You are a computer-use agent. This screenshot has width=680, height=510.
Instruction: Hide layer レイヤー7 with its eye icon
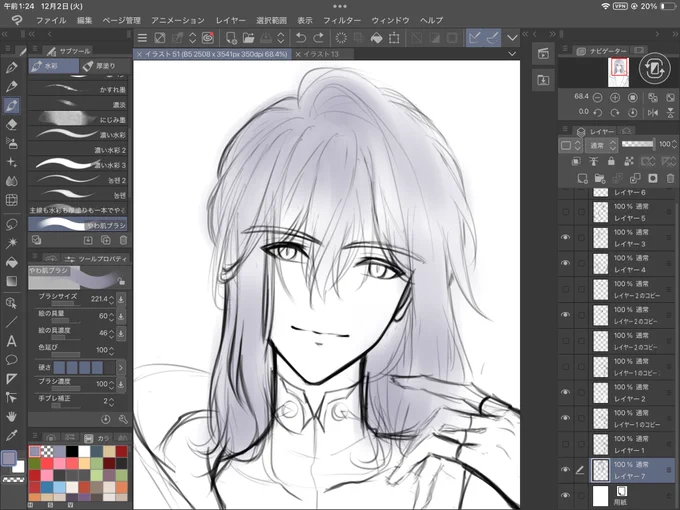click(x=566, y=470)
